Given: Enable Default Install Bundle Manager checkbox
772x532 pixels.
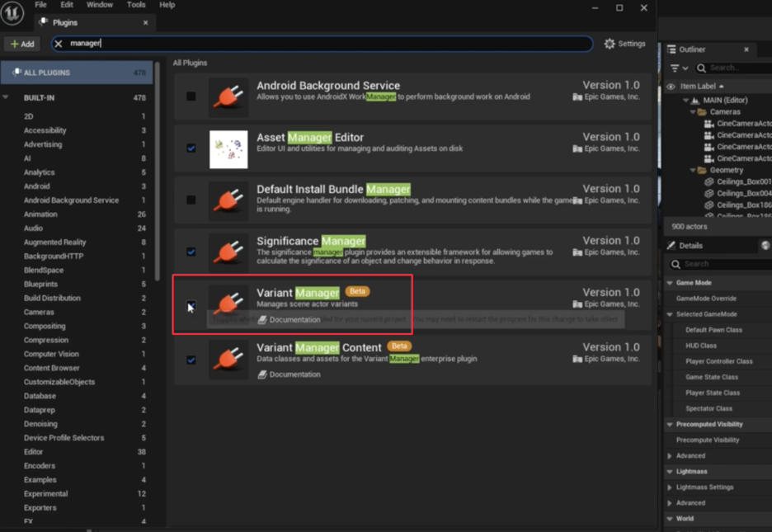Looking at the screenshot, I should point(191,200).
